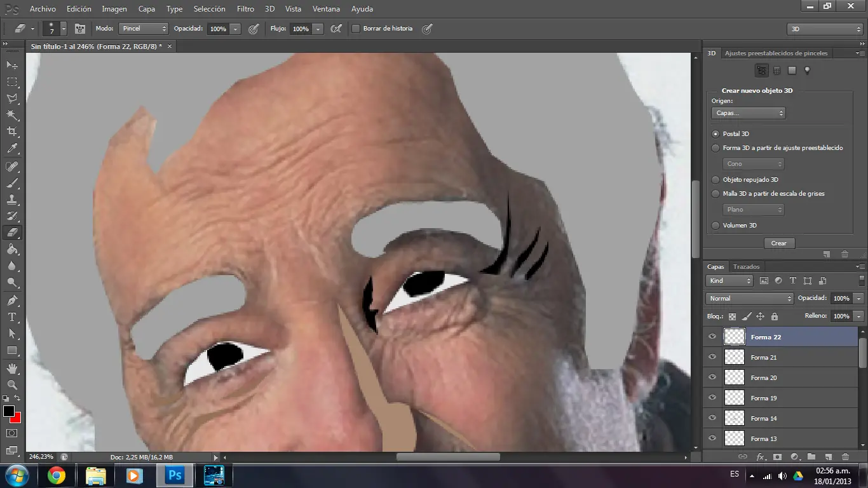Select the Volumen 3D radio option

pyautogui.click(x=715, y=226)
